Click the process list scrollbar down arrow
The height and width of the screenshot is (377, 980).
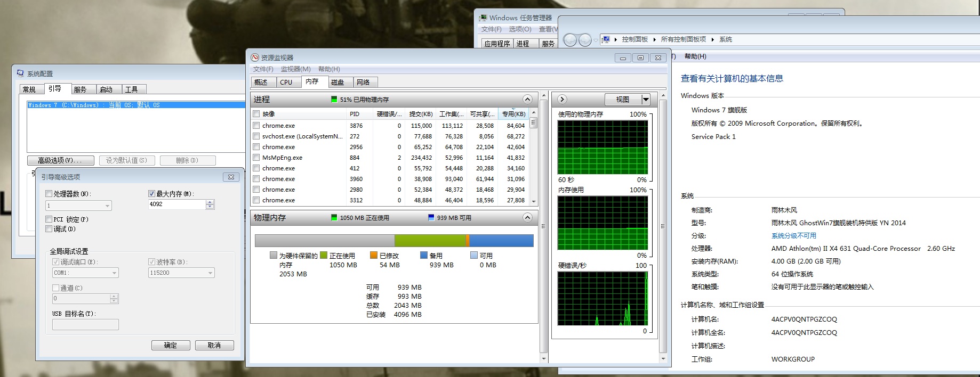pos(534,201)
